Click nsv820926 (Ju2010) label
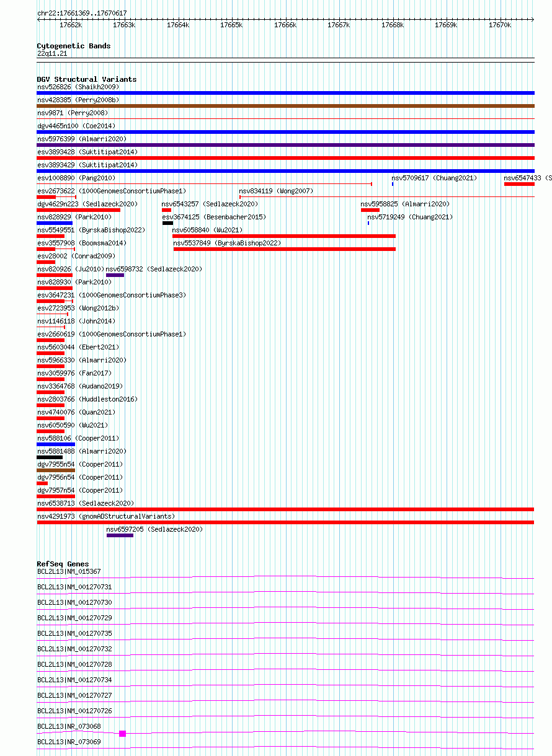Screen dimensions: 552x756 click(x=71, y=269)
